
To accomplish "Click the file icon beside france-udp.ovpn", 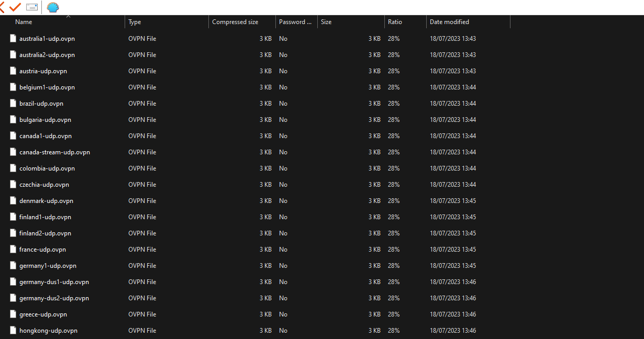I will point(13,249).
